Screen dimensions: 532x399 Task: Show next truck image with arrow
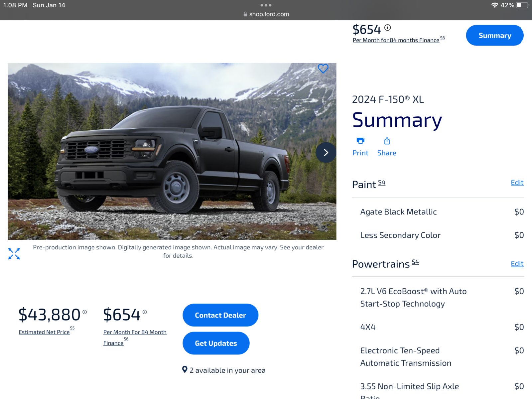click(x=326, y=152)
